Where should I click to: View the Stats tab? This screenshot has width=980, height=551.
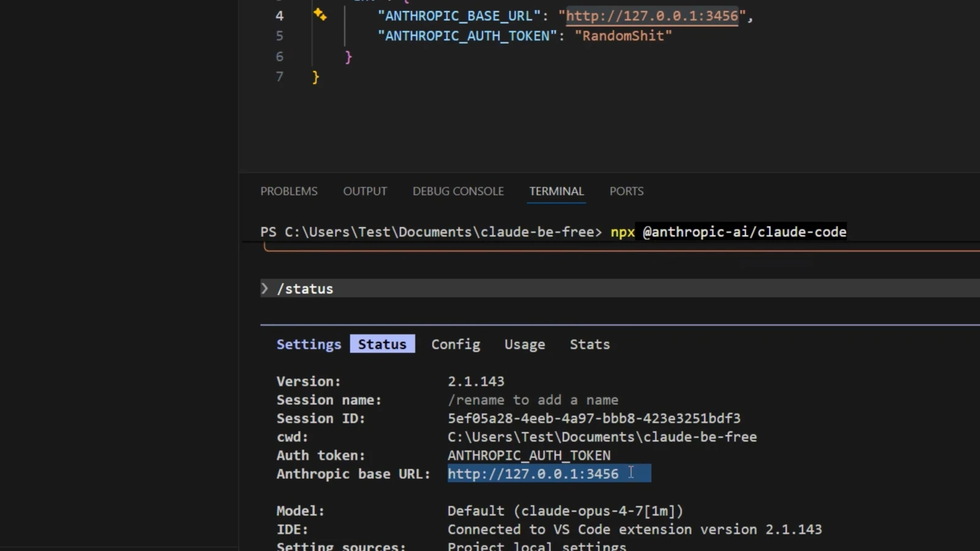[590, 344]
